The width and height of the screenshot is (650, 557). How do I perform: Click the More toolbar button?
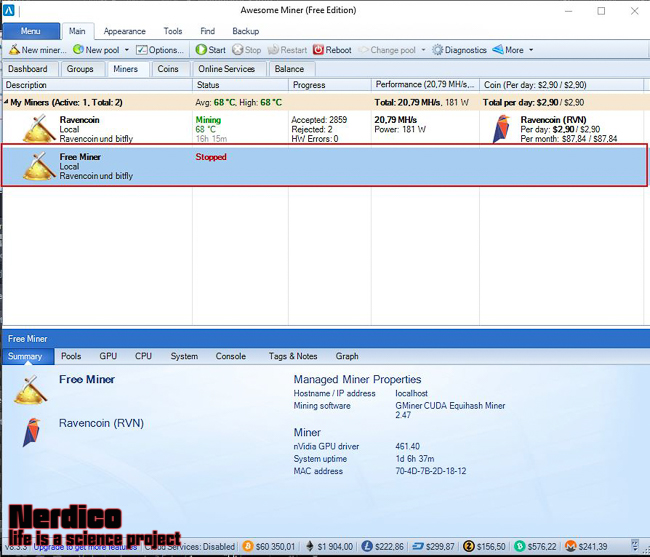(x=508, y=50)
